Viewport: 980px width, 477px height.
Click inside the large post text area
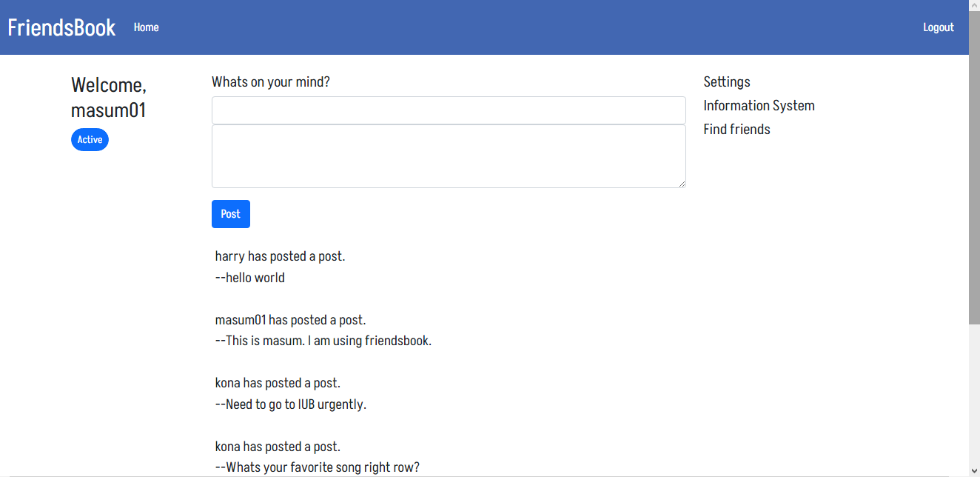(448, 156)
